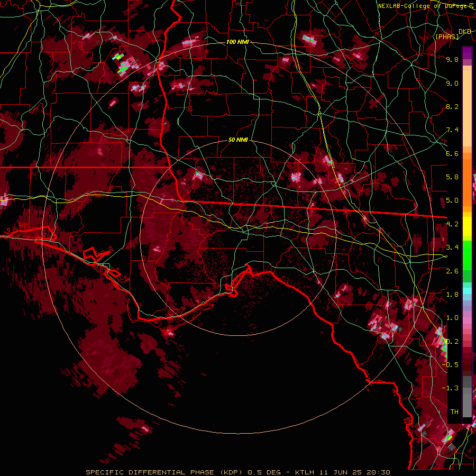Click the "DKD" label above the color bar
Screen dimensions: 476x476
(465, 32)
